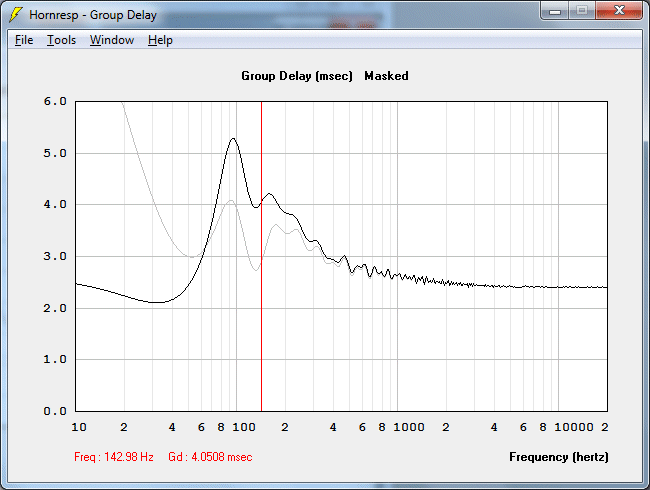Click the 100 label on the frequency axis
Image resolution: width=650 pixels, height=490 pixels.
pos(244,427)
